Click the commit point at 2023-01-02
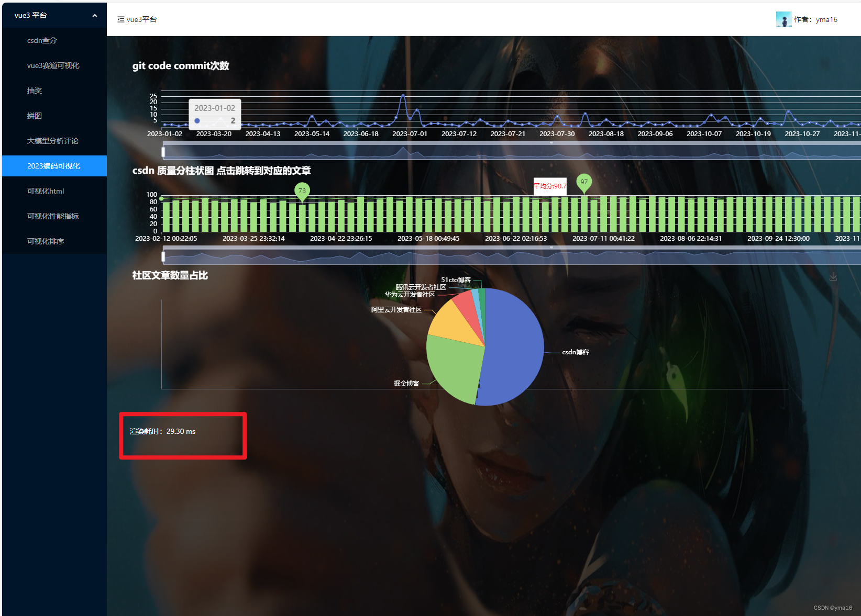 [164, 125]
